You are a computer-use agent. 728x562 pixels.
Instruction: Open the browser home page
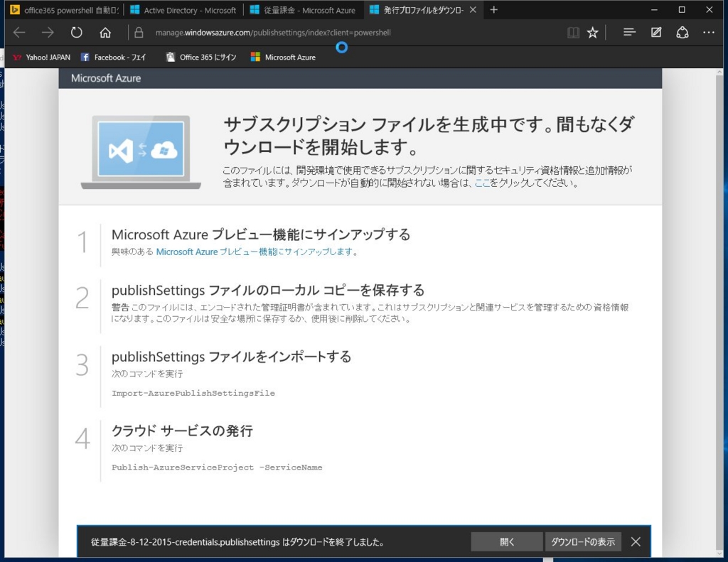105,33
